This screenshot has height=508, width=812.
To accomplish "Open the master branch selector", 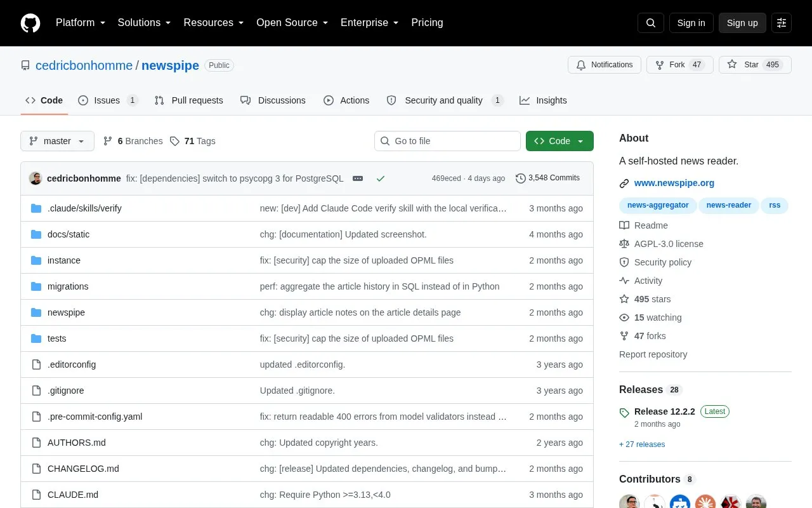I will click(57, 141).
